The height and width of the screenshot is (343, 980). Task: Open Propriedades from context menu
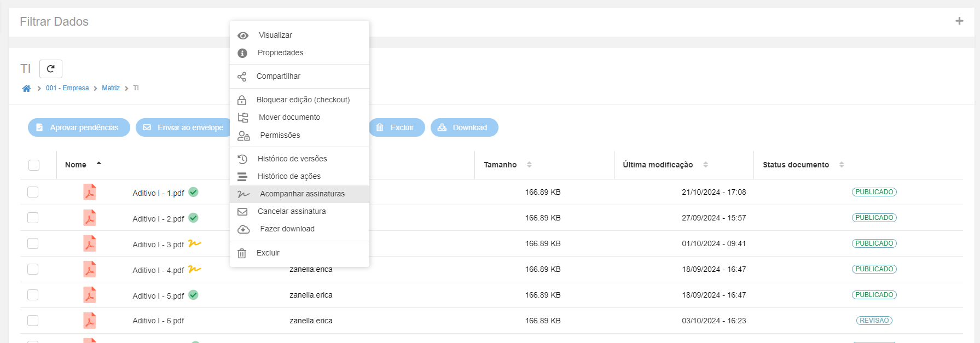[299, 53]
